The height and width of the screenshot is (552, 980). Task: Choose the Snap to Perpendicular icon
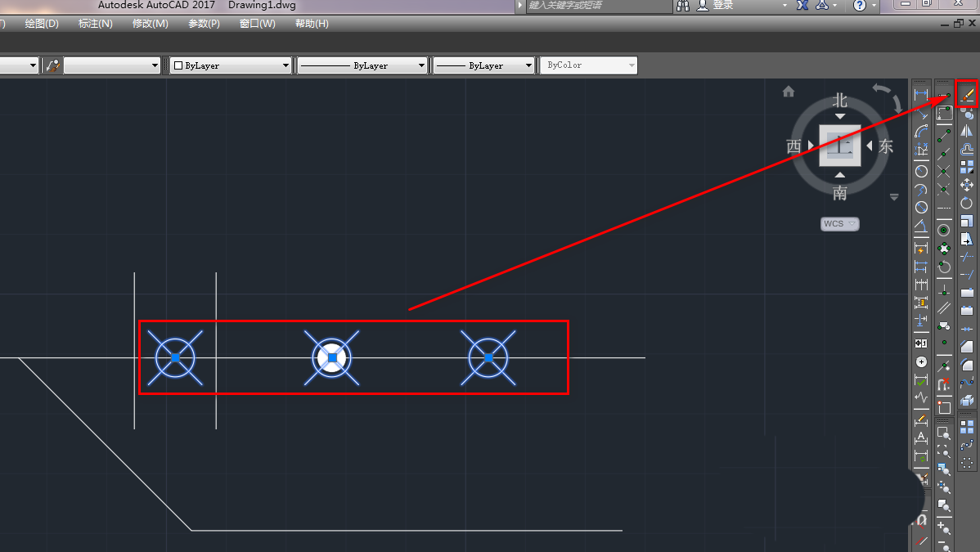pos(944,290)
